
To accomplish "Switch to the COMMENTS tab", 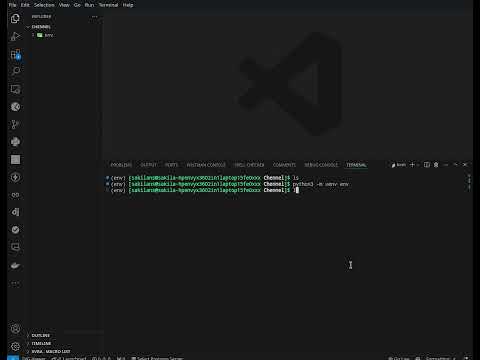I will click(x=284, y=165).
